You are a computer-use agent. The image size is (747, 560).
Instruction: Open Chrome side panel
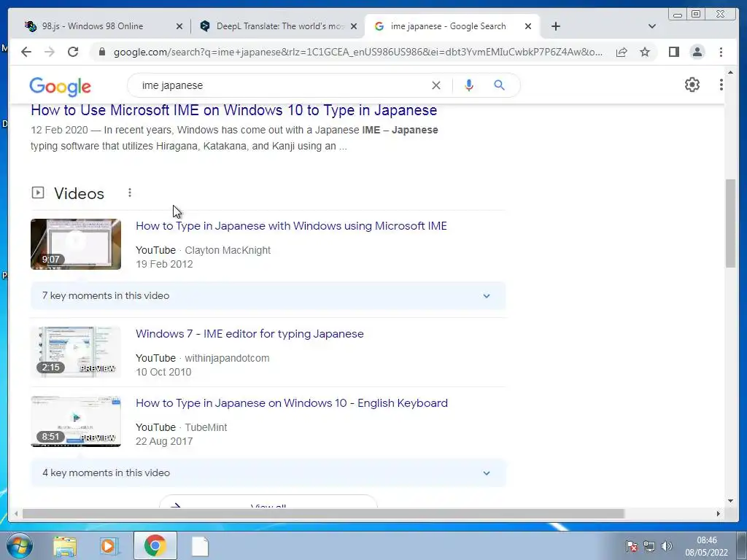point(673,52)
